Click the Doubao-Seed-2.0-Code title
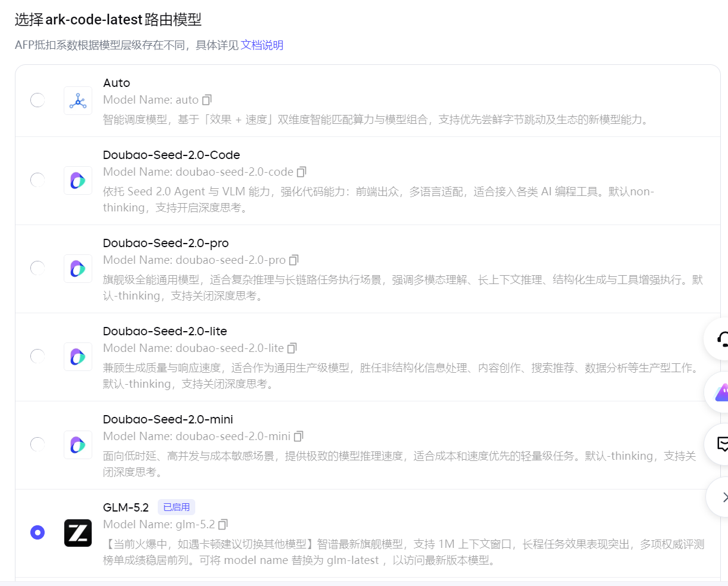728x586 pixels. (x=171, y=155)
